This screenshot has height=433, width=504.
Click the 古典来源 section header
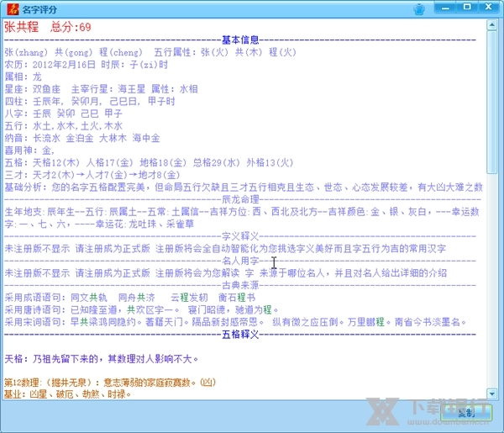pyautogui.click(x=240, y=285)
